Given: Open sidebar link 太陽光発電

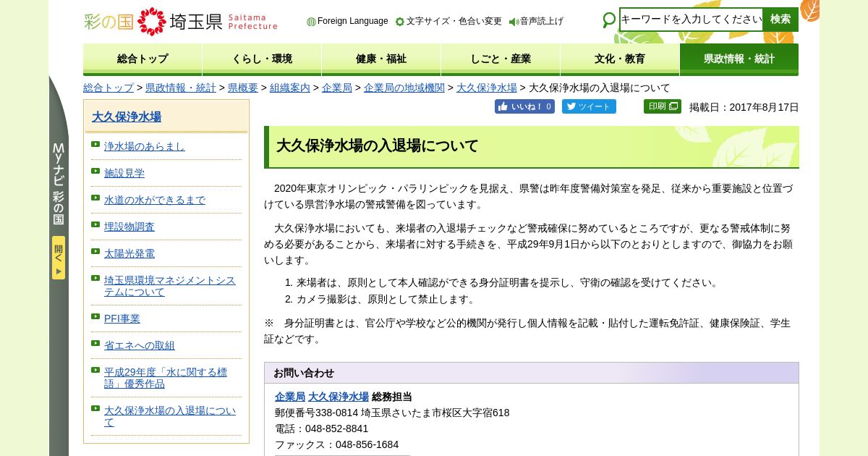Looking at the screenshot, I should [x=129, y=253].
